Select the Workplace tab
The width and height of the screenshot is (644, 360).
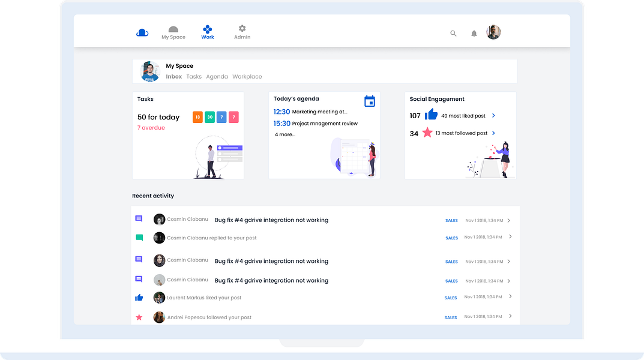tap(247, 77)
